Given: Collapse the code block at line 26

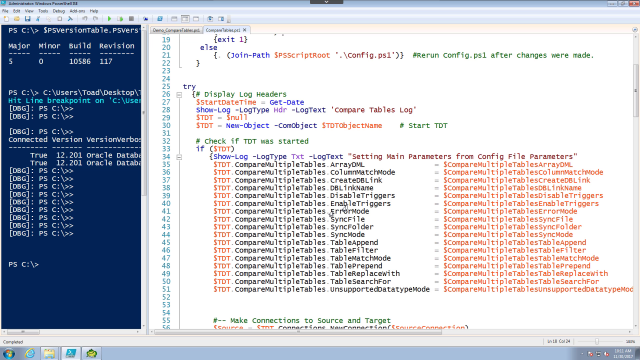Looking at the screenshot, I should point(179,95).
